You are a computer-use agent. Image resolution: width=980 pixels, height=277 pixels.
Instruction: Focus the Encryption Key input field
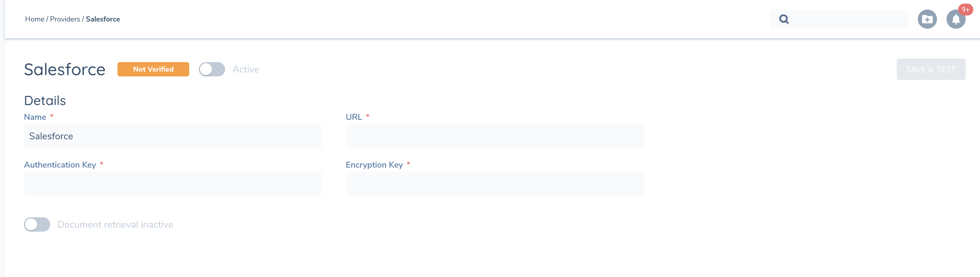click(x=495, y=184)
